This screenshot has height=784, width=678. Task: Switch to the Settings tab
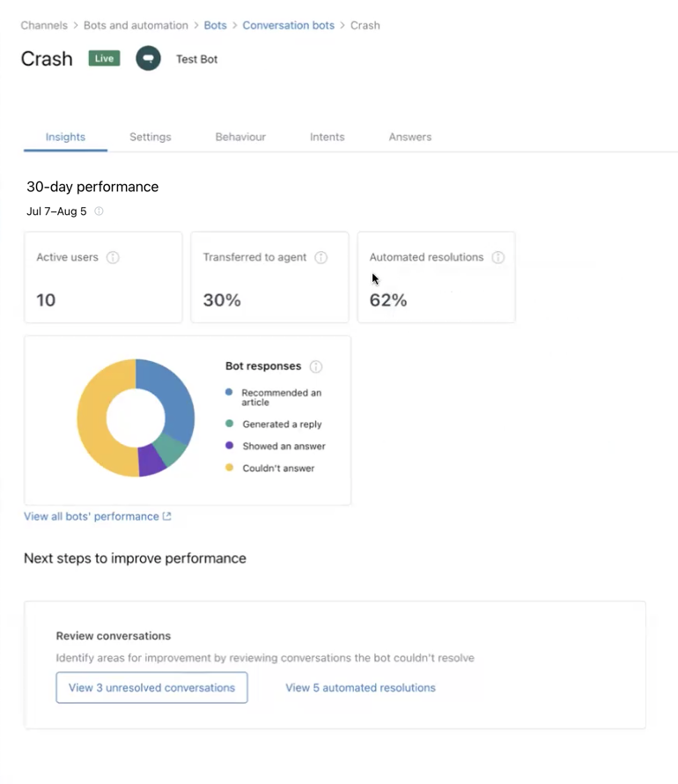point(151,137)
